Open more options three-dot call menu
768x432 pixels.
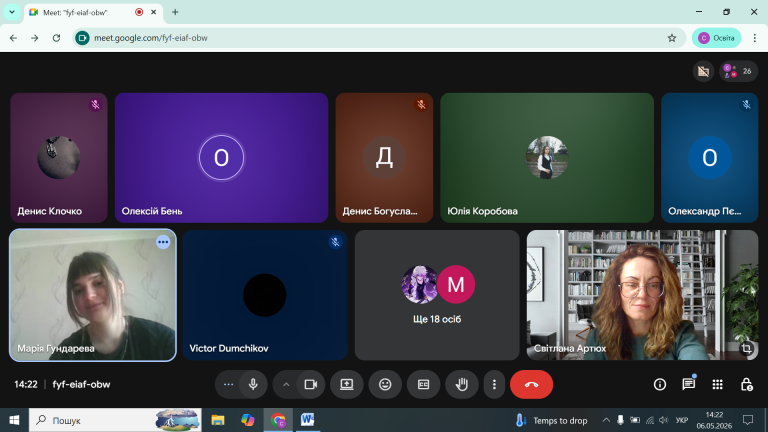(x=494, y=384)
